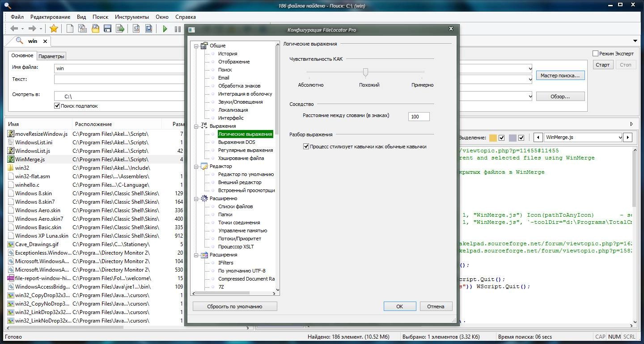644x344 pixels.
Task: Show next file with the right arrow near WinMerge.js
Action: [628, 138]
